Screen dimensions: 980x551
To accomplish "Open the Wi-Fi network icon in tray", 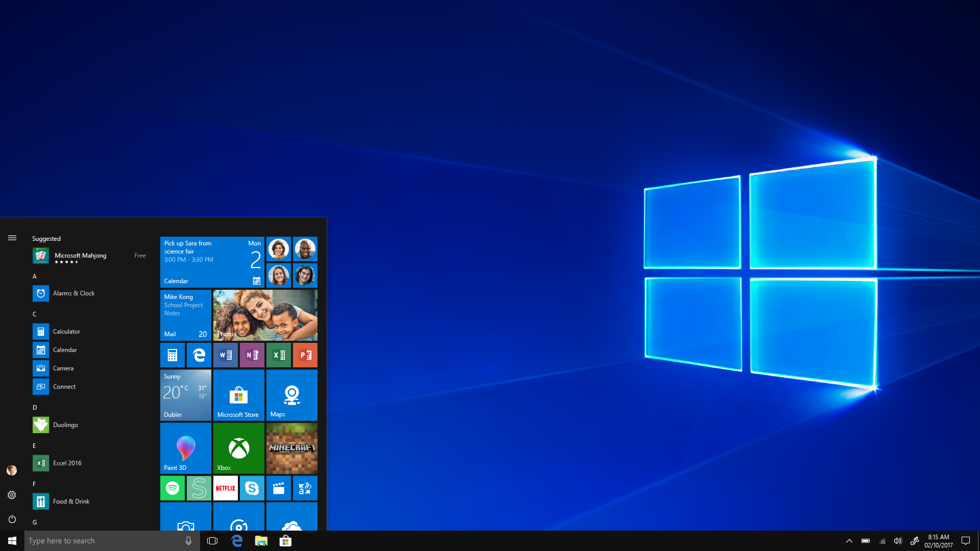I will click(x=883, y=541).
